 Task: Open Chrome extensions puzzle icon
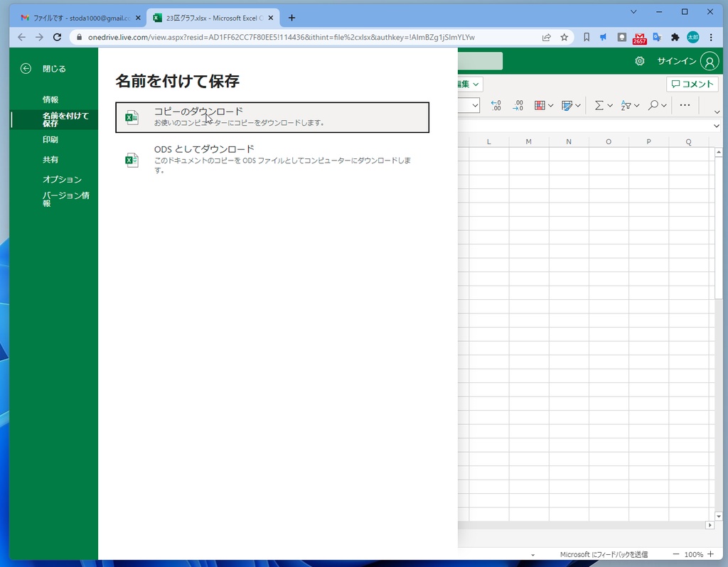(675, 37)
